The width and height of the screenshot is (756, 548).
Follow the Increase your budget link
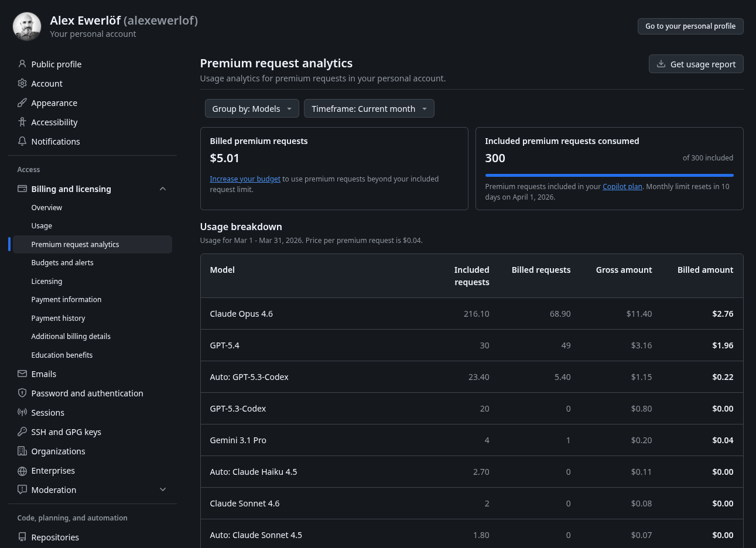(245, 179)
